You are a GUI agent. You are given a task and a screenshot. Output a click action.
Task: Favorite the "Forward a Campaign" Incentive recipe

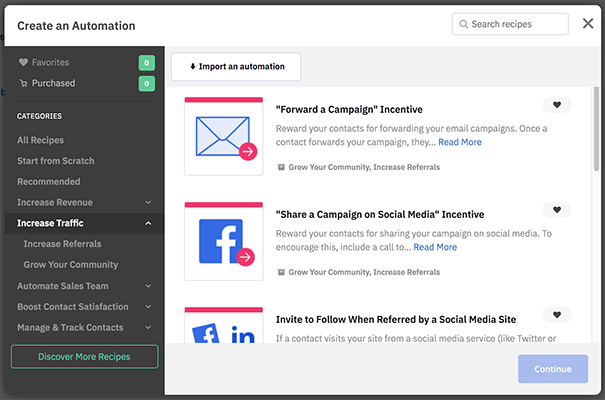[x=557, y=105]
